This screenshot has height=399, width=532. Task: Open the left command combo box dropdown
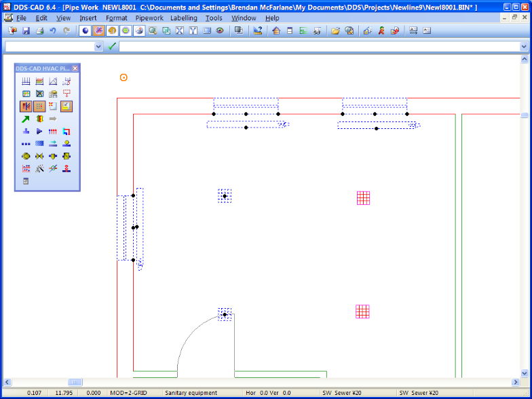coord(98,46)
